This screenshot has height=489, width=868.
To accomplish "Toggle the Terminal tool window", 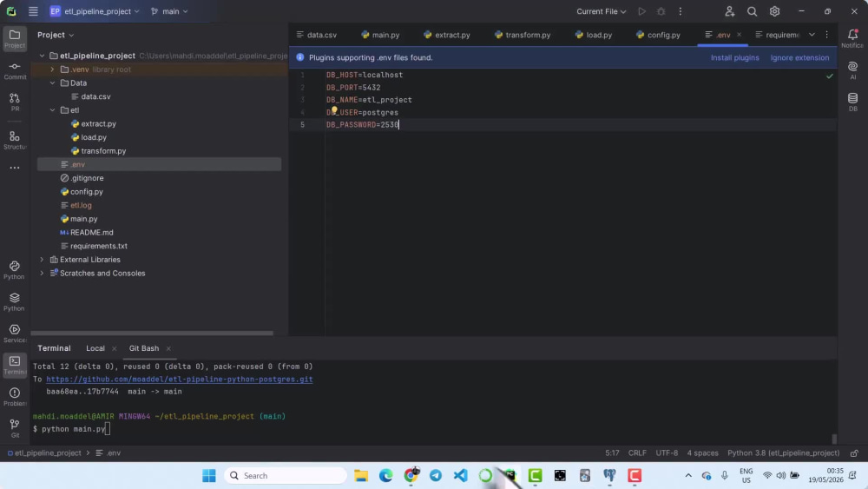I will [x=15, y=365].
